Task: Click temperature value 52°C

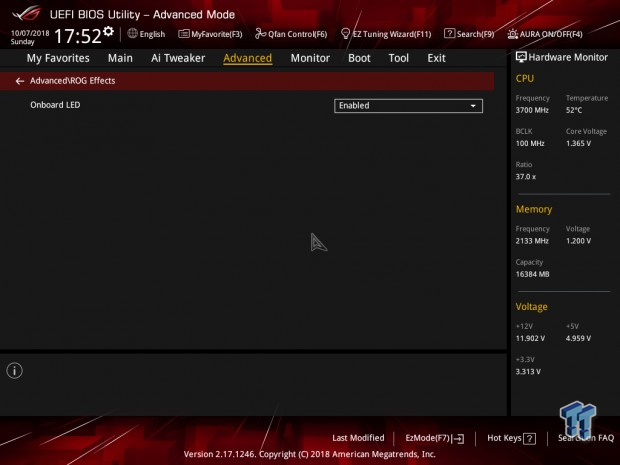Action: pos(574,110)
